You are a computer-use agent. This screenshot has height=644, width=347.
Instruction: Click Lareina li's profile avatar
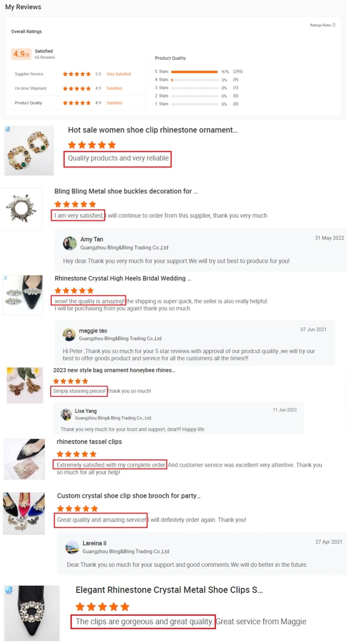[72, 547]
